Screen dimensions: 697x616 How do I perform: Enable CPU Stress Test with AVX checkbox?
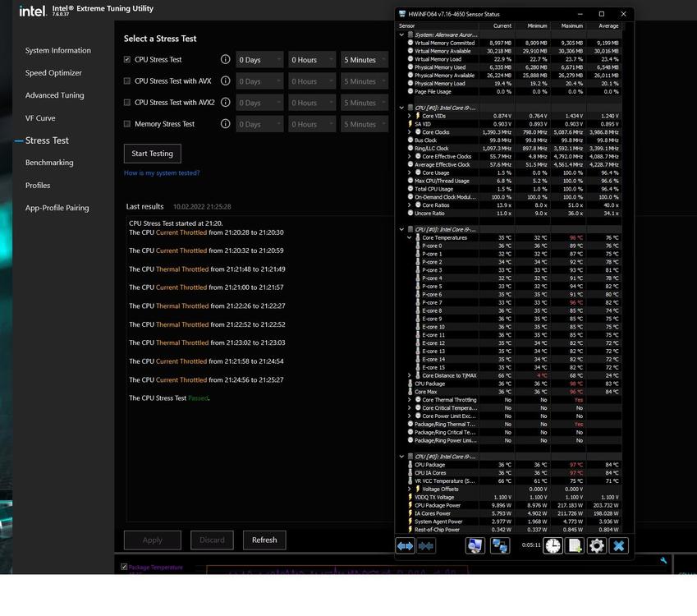[127, 81]
